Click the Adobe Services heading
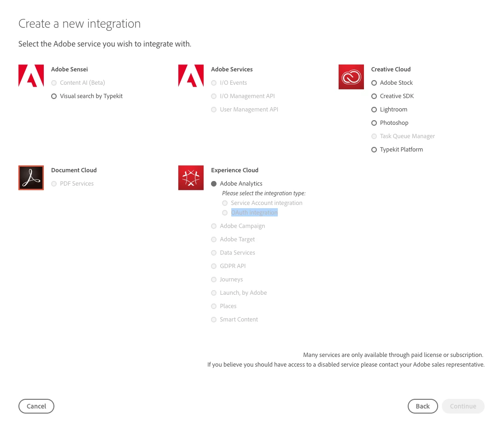Screen dimensions: 504x432 pos(232,70)
